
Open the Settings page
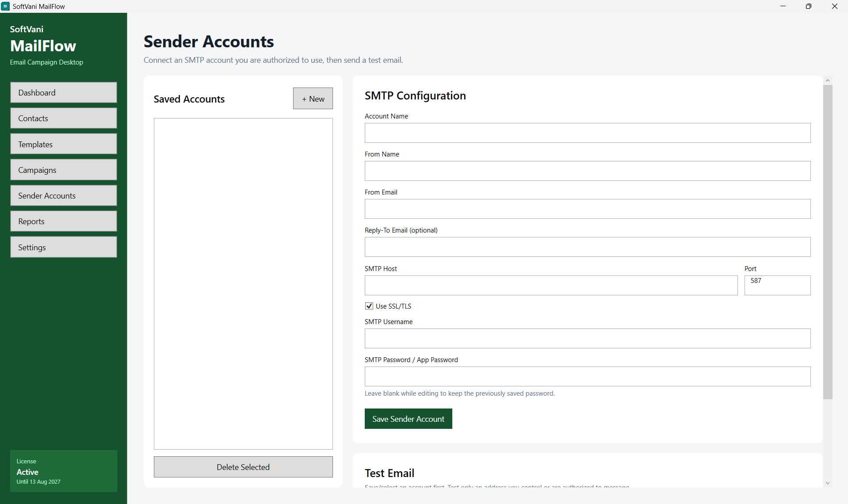click(x=64, y=247)
